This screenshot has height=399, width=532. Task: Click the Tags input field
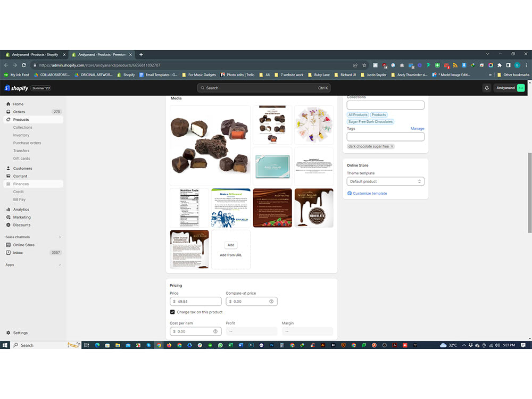coord(385,137)
